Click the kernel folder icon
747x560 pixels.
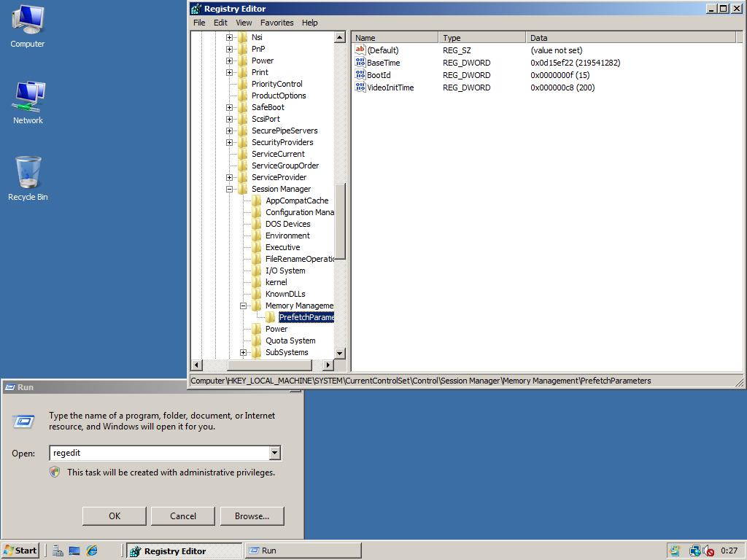tap(257, 282)
